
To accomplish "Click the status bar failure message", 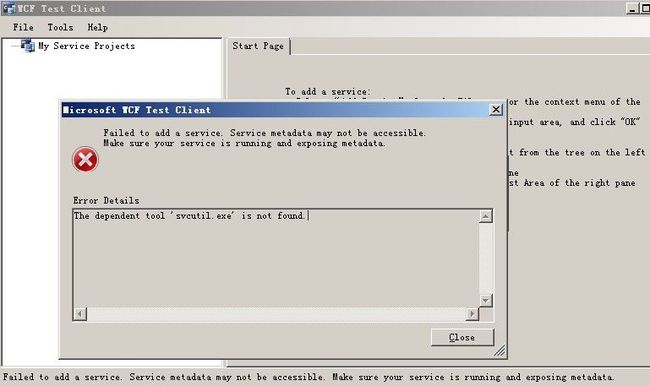I will (x=309, y=377).
